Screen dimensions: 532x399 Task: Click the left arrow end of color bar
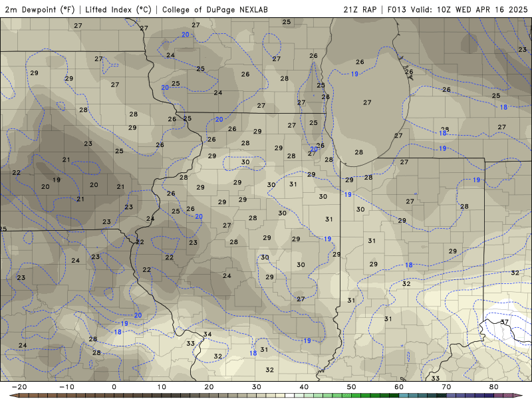[13, 396]
